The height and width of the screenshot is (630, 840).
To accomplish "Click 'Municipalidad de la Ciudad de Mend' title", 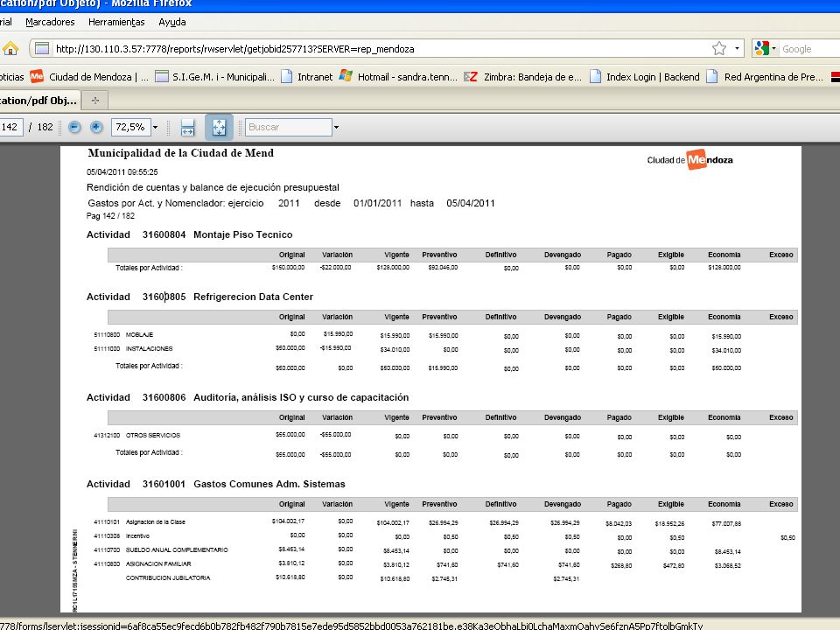I will point(180,153).
